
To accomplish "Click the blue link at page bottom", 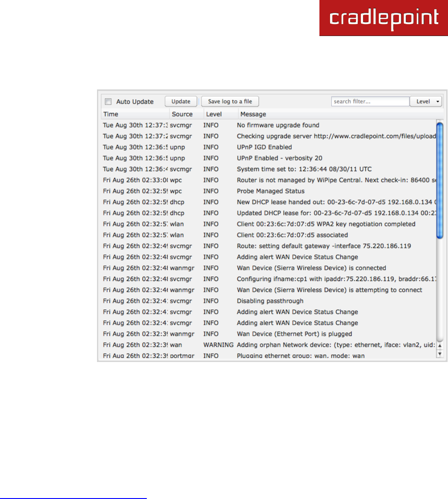I will 73,498.
